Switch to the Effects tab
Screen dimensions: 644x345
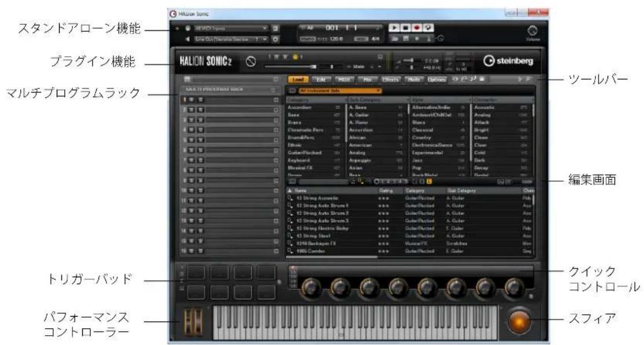point(390,79)
